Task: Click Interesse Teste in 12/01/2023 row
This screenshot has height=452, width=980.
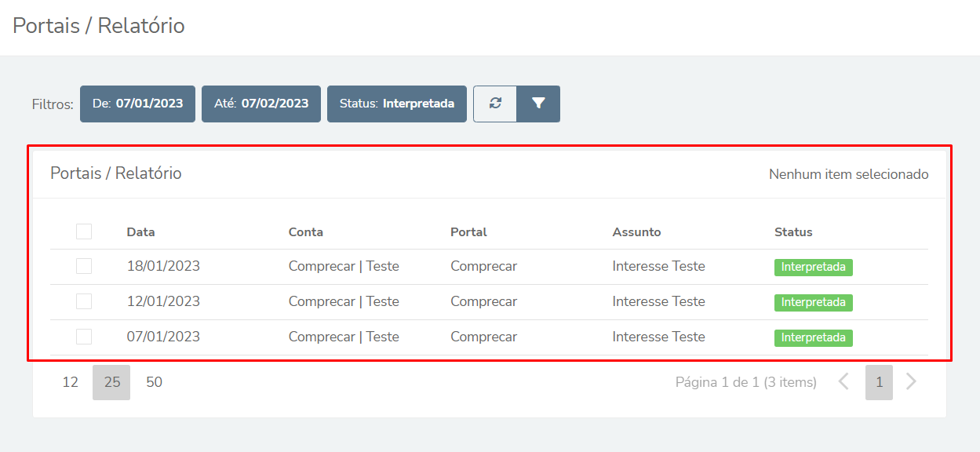Action: point(659,301)
